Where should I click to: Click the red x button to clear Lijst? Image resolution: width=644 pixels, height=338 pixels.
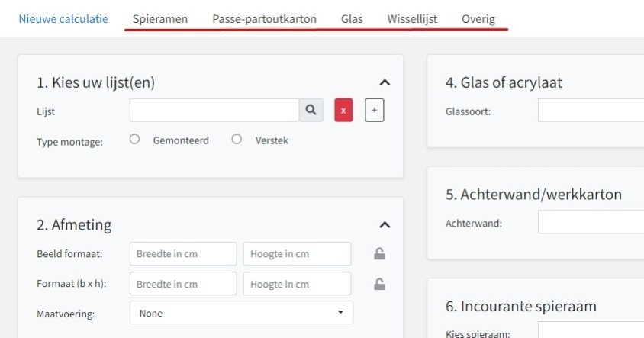click(343, 110)
